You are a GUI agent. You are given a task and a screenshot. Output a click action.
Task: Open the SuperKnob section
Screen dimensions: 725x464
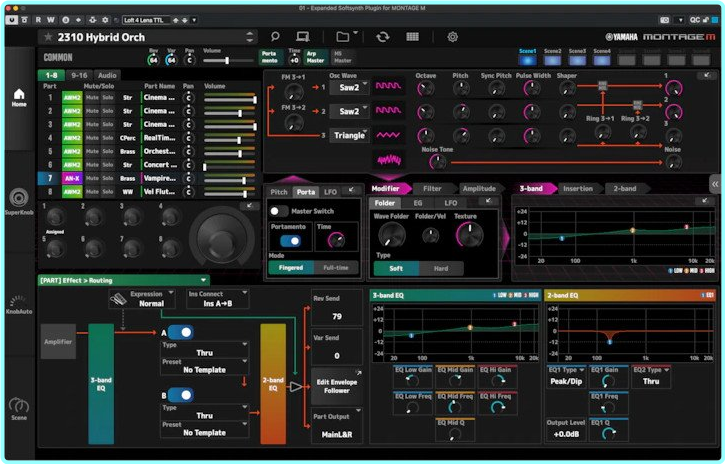(x=19, y=201)
